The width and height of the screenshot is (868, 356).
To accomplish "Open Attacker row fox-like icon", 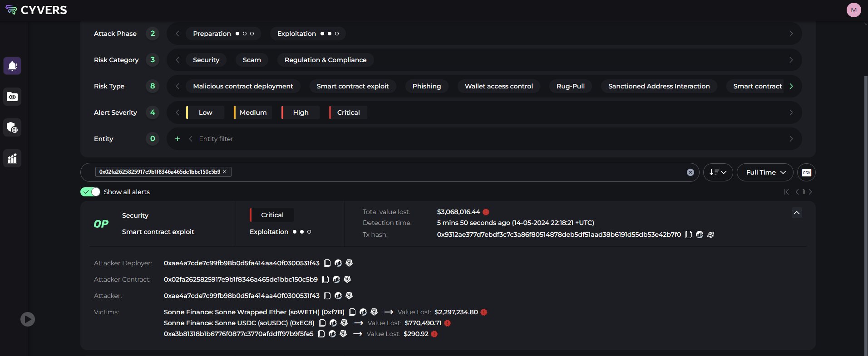I will tap(349, 296).
